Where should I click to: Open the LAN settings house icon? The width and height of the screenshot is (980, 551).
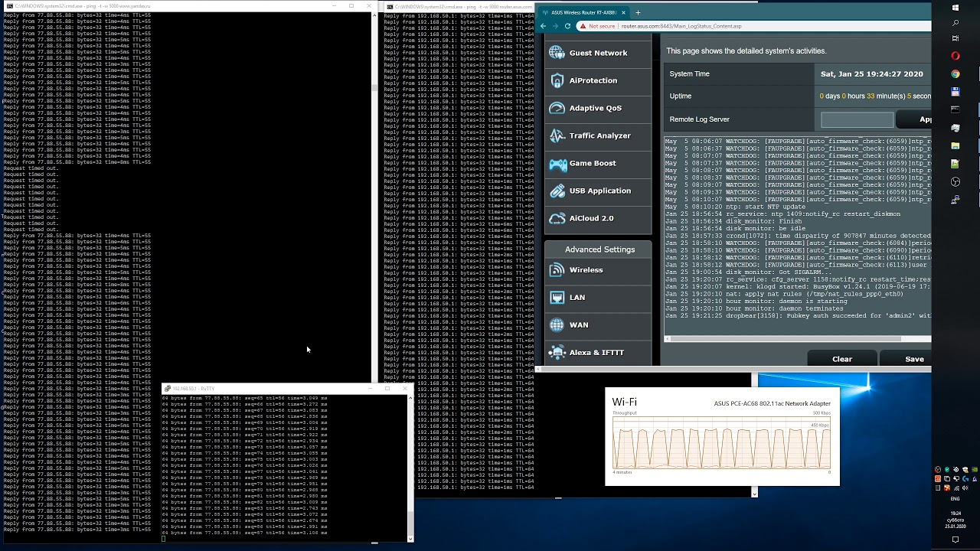tap(557, 297)
